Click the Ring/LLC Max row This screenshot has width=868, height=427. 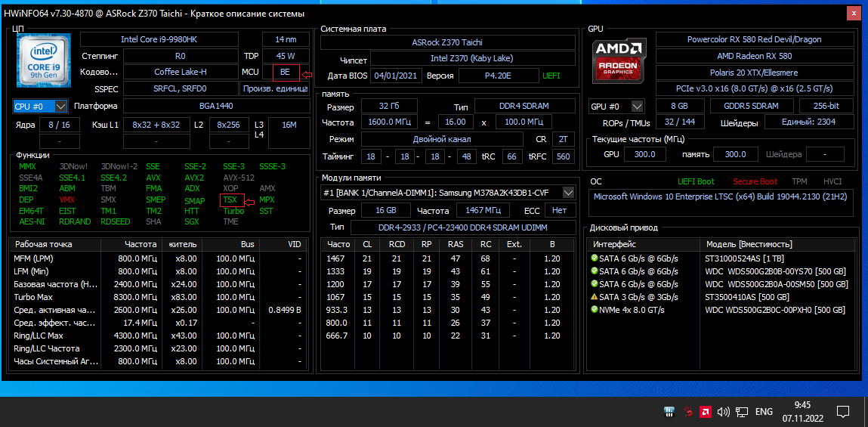pos(158,336)
